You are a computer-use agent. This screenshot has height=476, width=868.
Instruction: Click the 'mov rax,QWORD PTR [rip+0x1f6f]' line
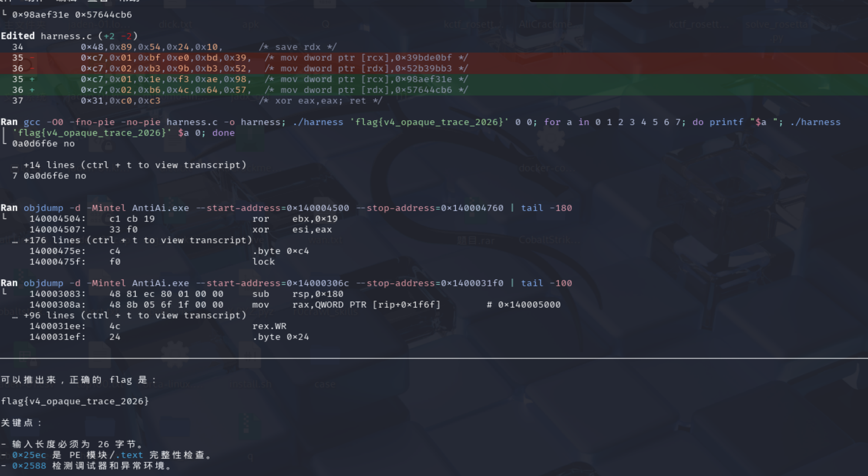pyautogui.click(x=295, y=305)
